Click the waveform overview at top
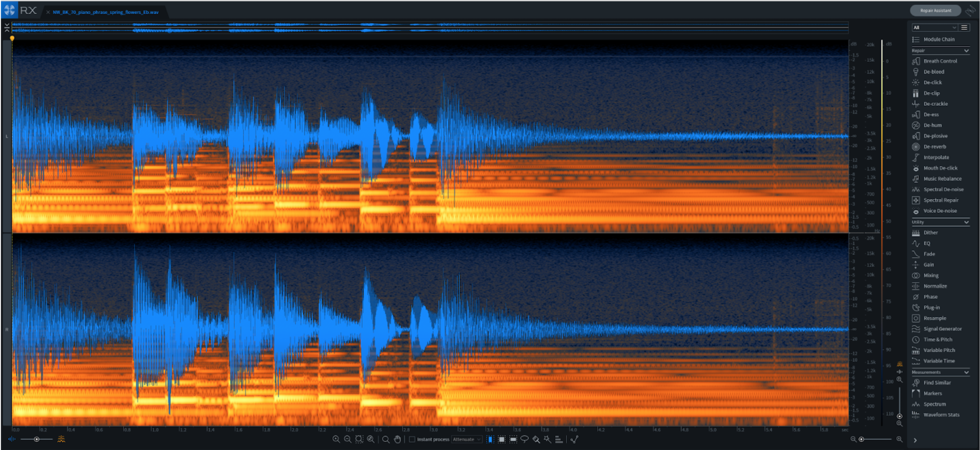 point(430,28)
